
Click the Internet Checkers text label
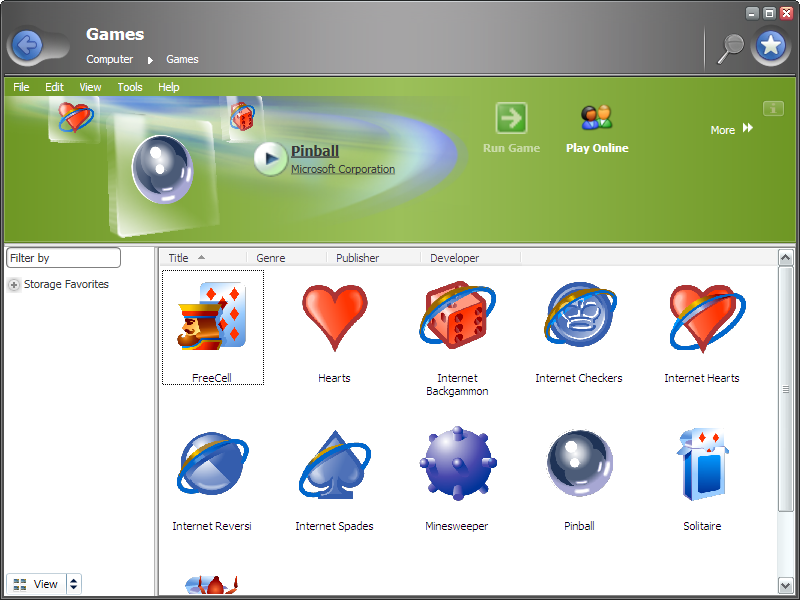click(579, 378)
